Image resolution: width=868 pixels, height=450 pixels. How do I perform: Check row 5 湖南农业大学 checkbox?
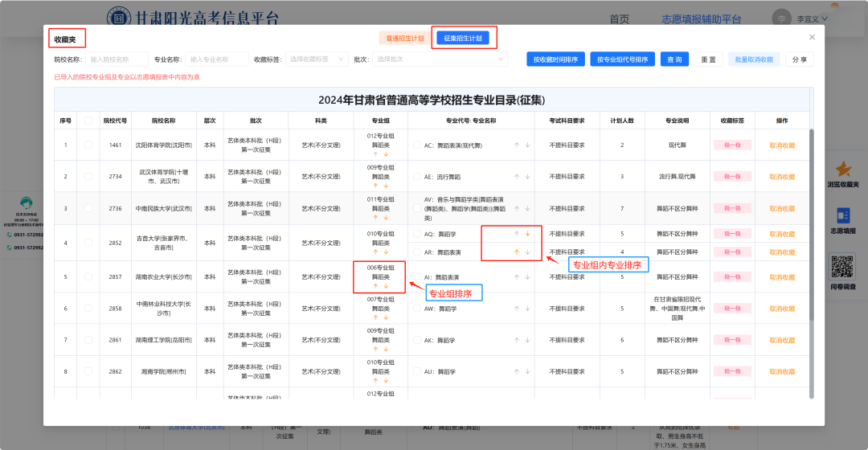coord(88,276)
